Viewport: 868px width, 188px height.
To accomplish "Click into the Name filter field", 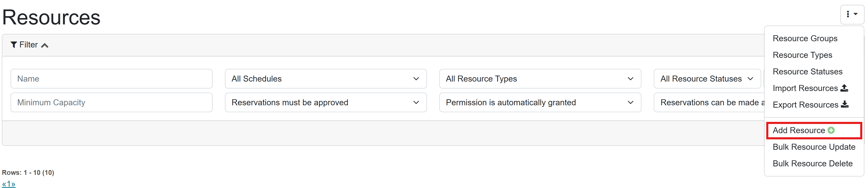I will tap(111, 79).
